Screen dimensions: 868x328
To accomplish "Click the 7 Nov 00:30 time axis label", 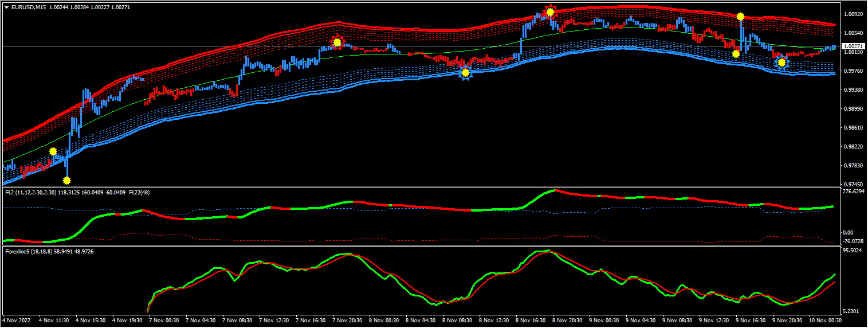I will click(x=164, y=320).
